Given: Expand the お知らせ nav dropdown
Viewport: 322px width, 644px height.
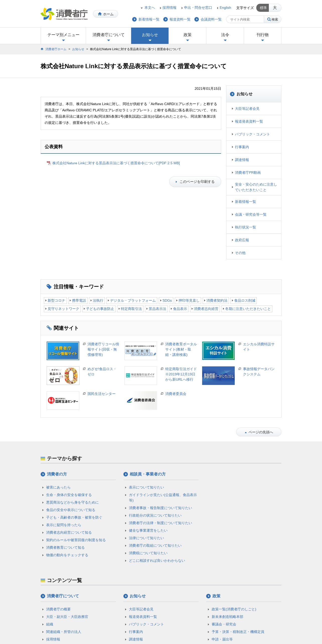Looking at the screenshot, I should tap(150, 36).
